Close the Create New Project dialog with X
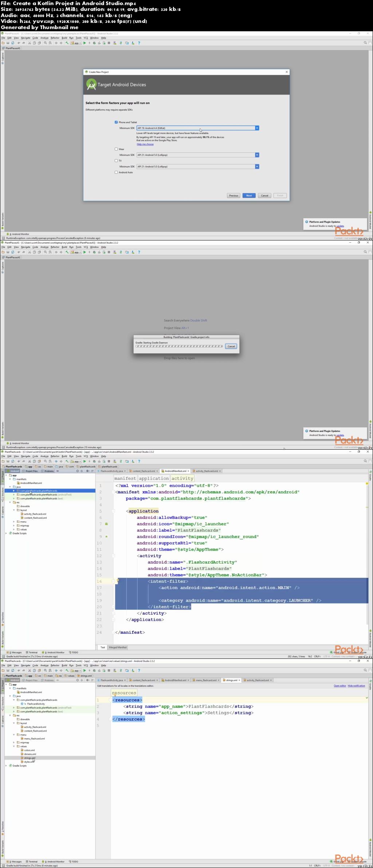The height and width of the screenshot is (868, 373). [287, 72]
